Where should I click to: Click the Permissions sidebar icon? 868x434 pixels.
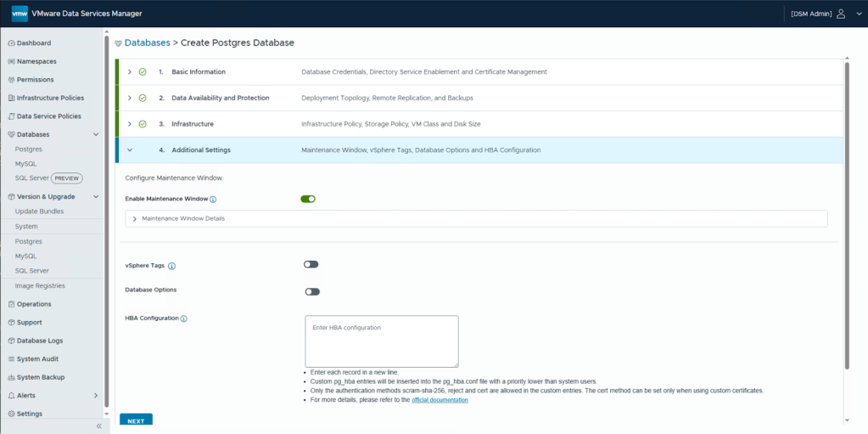point(12,80)
